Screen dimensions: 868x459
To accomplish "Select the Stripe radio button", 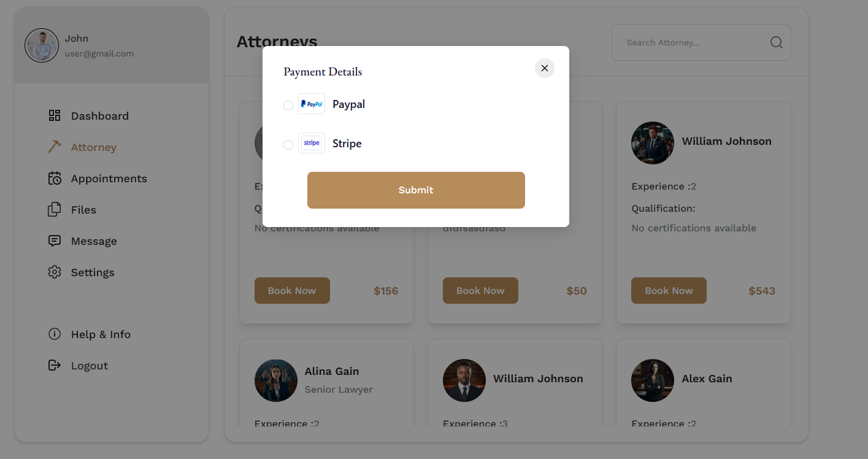I will [x=288, y=145].
